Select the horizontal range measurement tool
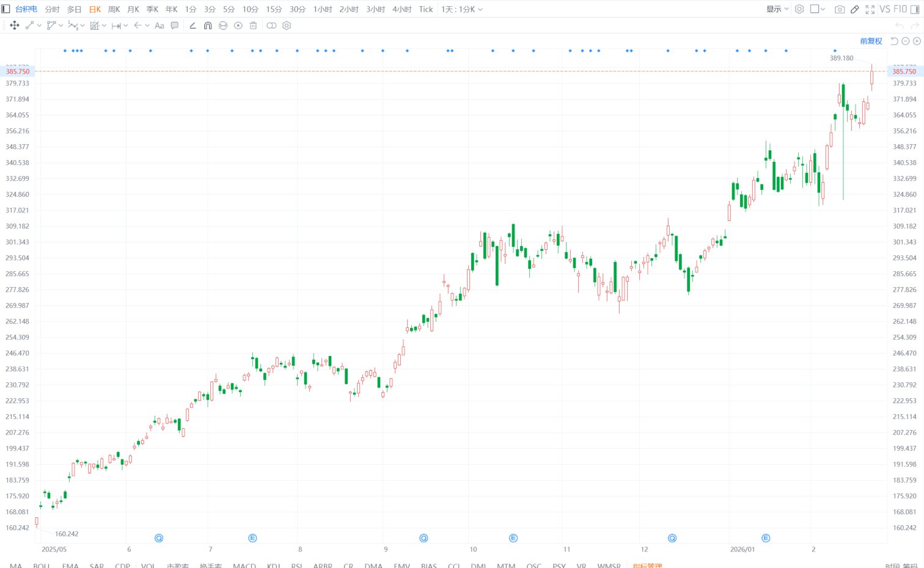The image size is (924, 568). click(116, 26)
